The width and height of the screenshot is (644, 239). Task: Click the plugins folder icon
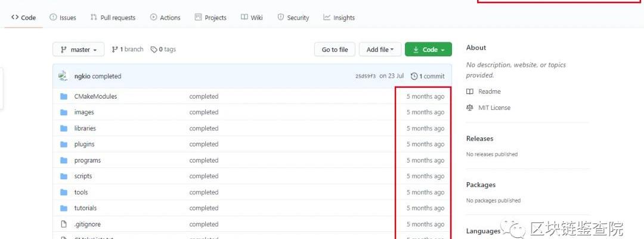click(64, 144)
